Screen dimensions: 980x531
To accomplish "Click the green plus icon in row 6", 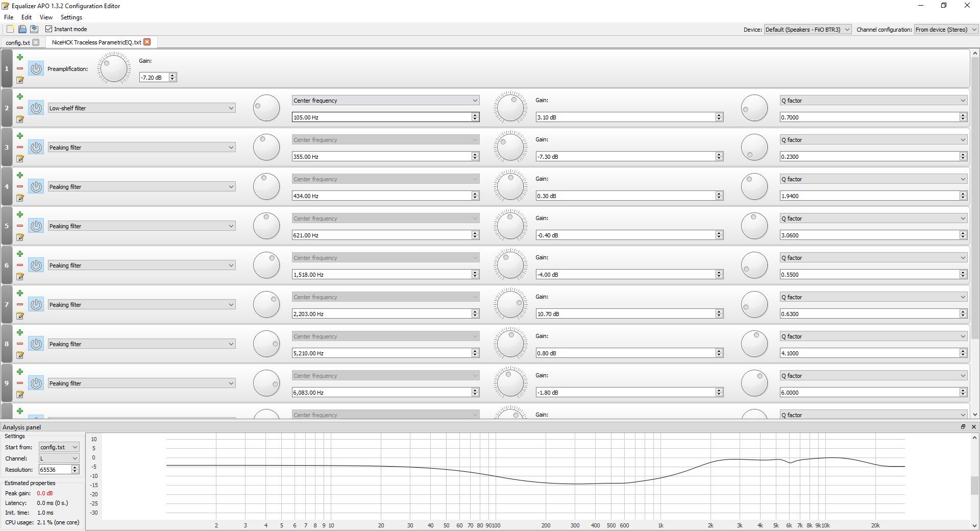I will 20,254.
